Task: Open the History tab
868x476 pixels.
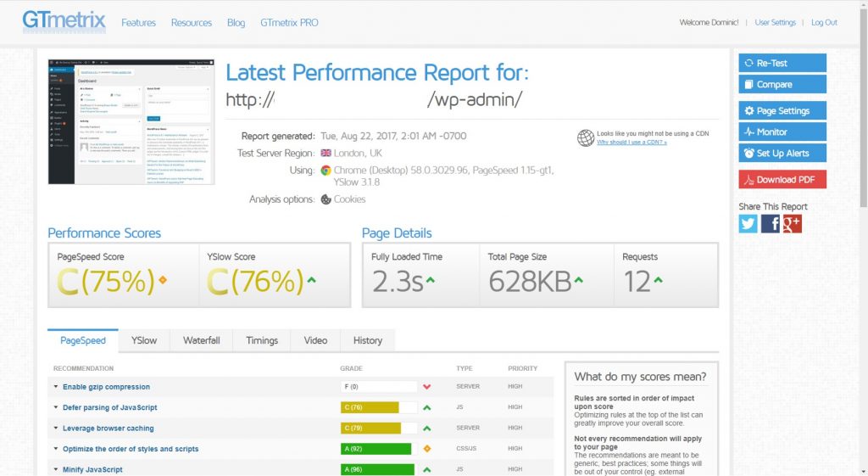Action: (x=368, y=341)
